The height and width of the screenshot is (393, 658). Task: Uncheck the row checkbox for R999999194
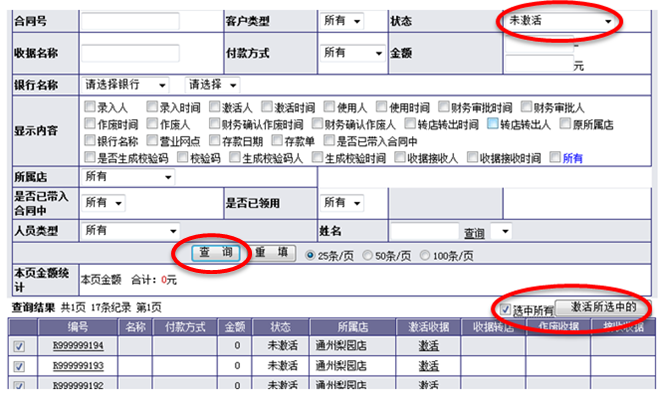pos(19,346)
